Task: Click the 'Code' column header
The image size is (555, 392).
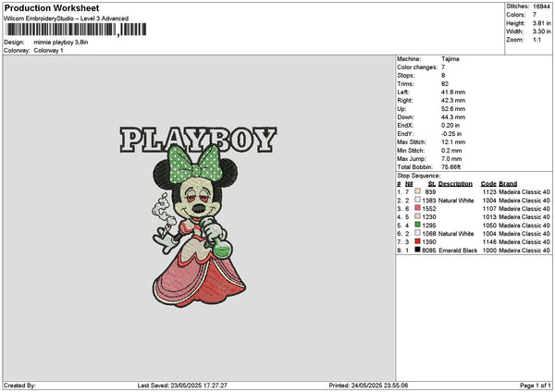Action: coord(488,184)
